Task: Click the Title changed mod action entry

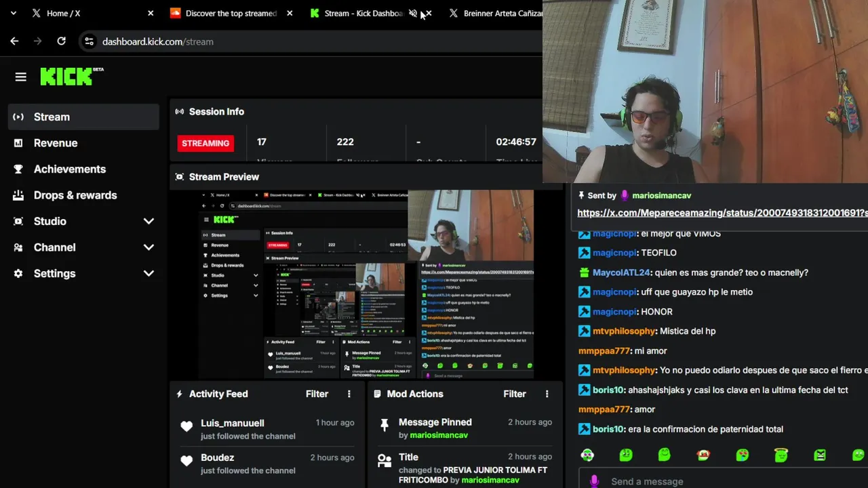Action: [x=465, y=468]
